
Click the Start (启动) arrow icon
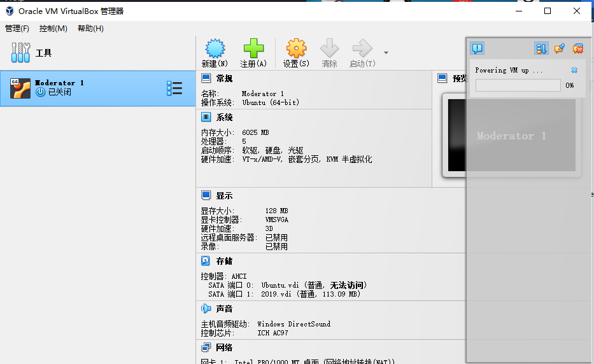pyautogui.click(x=362, y=48)
